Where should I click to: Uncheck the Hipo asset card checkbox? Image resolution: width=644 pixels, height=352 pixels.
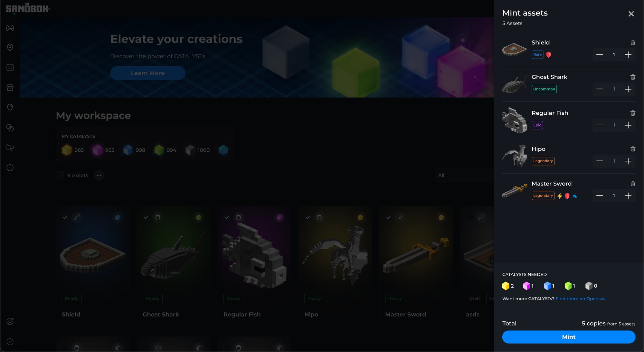[x=308, y=217]
